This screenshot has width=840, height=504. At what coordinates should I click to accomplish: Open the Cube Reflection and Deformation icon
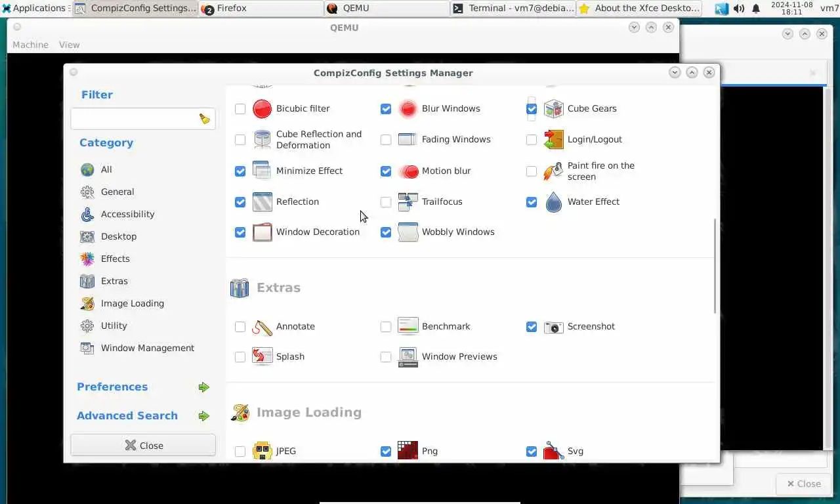[262, 140]
